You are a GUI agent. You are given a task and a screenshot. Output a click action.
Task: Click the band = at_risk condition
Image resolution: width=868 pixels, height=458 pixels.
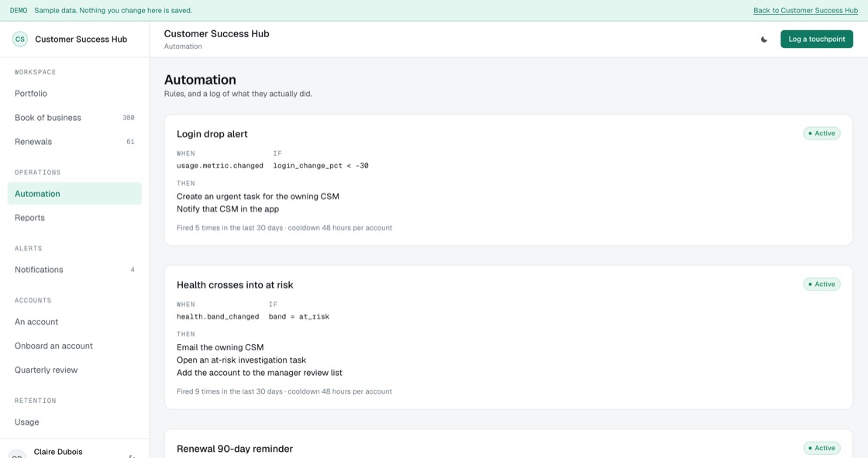pos(299,317)
